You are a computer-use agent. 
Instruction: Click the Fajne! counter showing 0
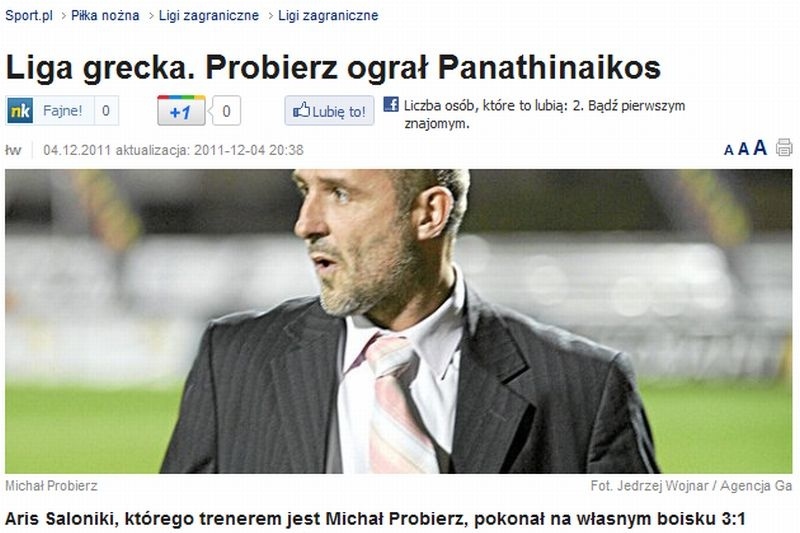point(106,111)
